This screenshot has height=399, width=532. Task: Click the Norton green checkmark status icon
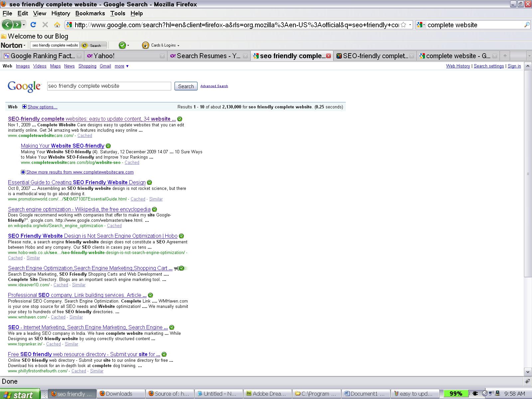click(x=122, y=45)
